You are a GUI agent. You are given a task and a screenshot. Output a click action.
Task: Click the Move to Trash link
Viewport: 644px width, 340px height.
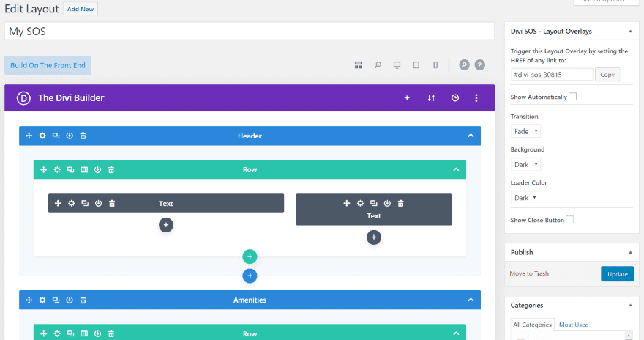529,273
